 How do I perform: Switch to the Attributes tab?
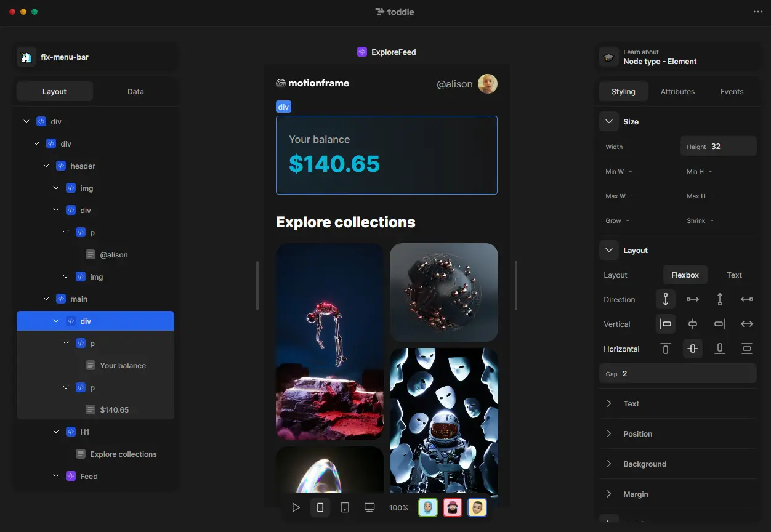pyautogui.click(x=677, y=92)
